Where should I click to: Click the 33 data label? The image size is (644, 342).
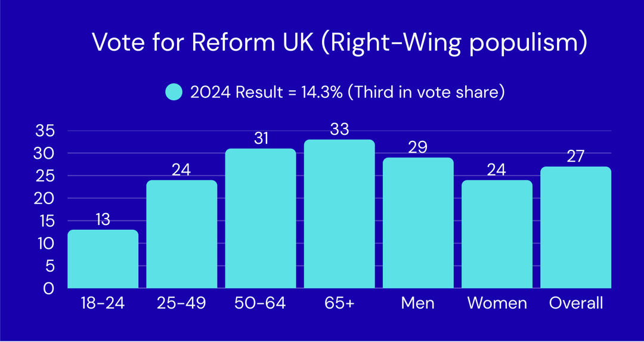(x=339, y=129)
